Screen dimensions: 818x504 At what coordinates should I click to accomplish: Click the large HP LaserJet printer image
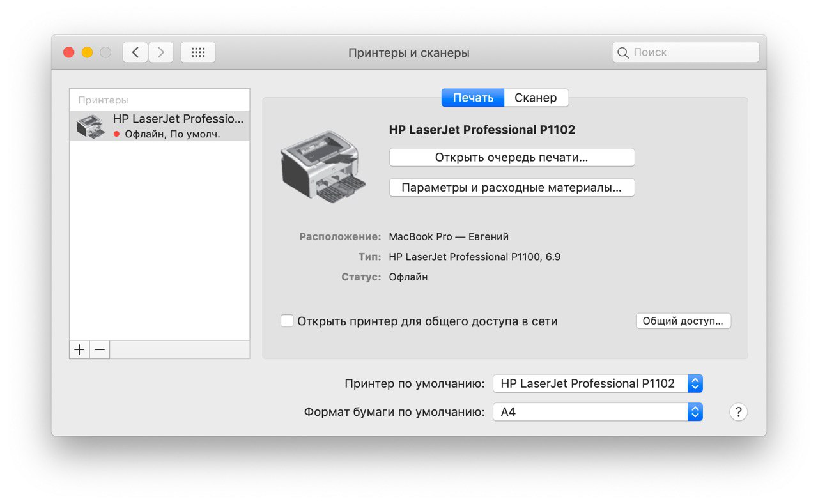pos(323,167)
